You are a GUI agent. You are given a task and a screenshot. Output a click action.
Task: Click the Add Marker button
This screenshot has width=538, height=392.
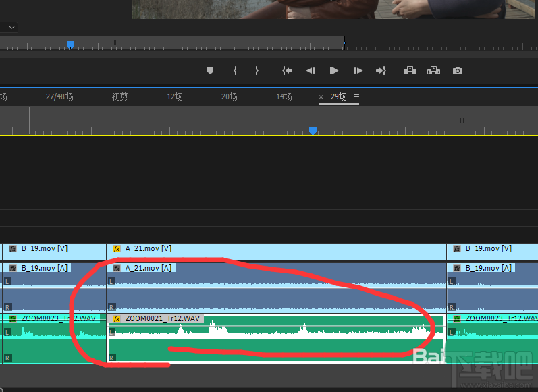(210, 71)
